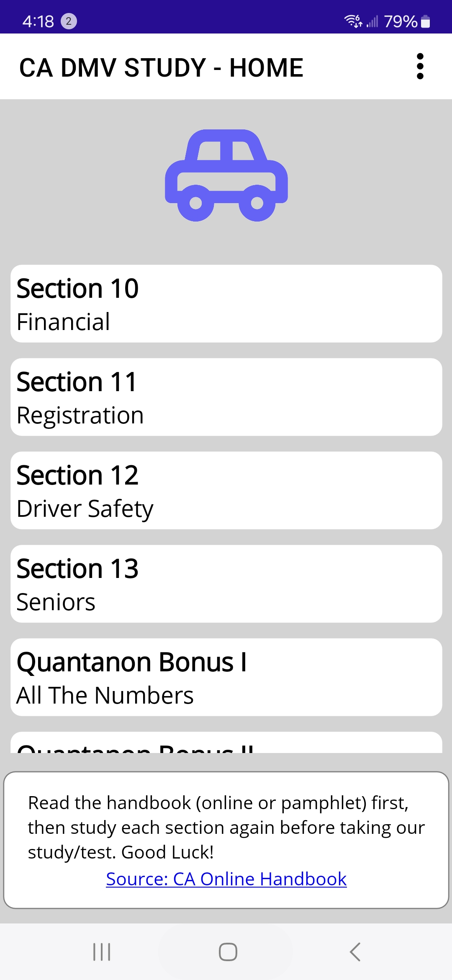
Task: Tap the 79% battery percentage text
Action: (x=401, y=21)
